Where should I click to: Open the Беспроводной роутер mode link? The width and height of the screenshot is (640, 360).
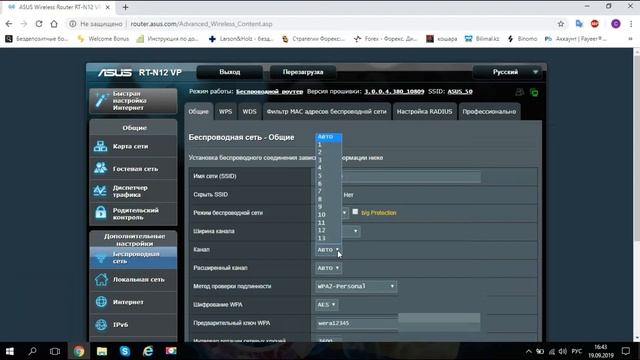[269, 91]
